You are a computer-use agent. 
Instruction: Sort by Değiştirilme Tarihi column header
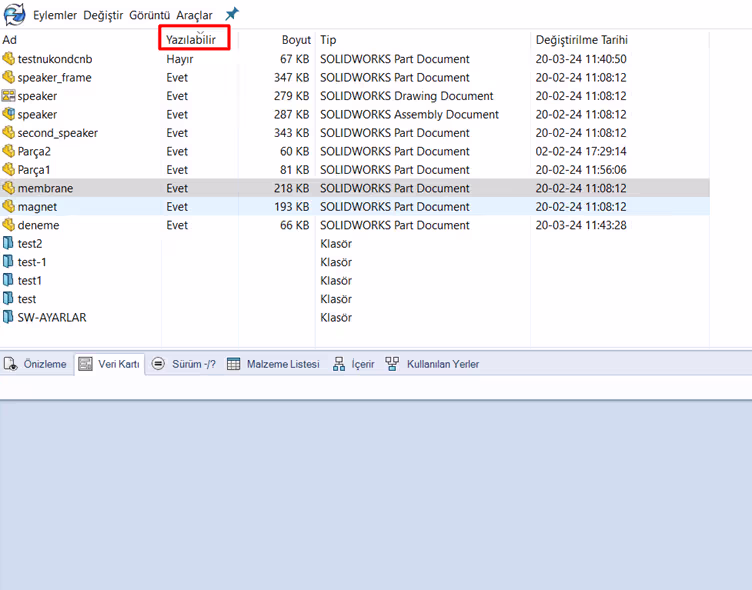point(582,40)
